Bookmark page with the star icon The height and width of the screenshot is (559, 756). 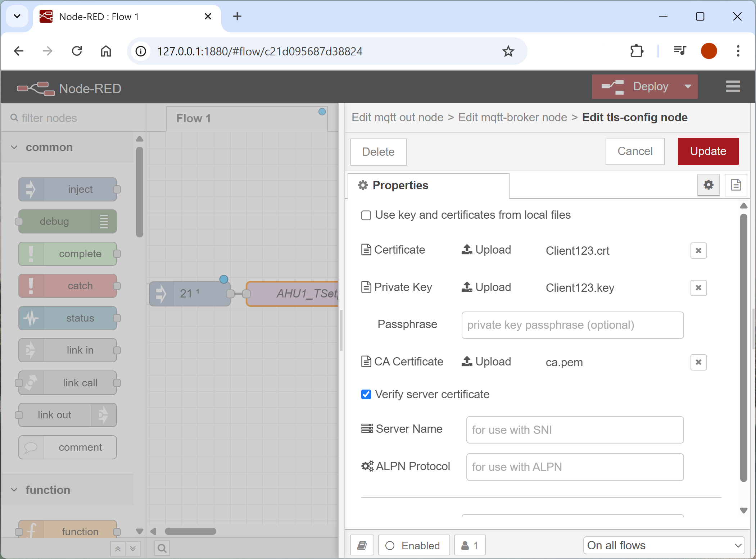pyautogui.click(x=508, y=51)
